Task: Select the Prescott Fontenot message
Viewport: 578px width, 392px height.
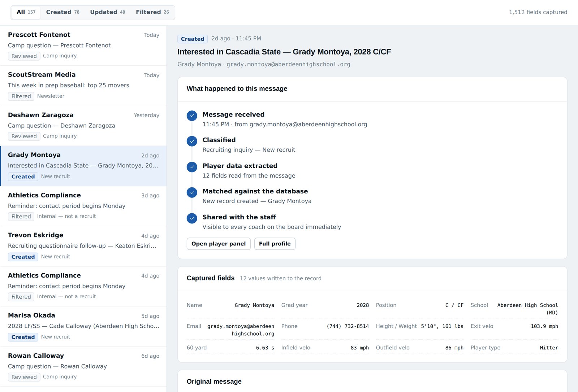Action: coord(83,45)
